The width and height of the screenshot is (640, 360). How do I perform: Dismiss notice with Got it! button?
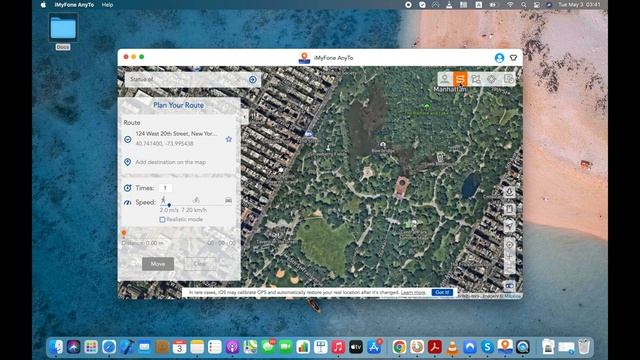tap(442, 292)
